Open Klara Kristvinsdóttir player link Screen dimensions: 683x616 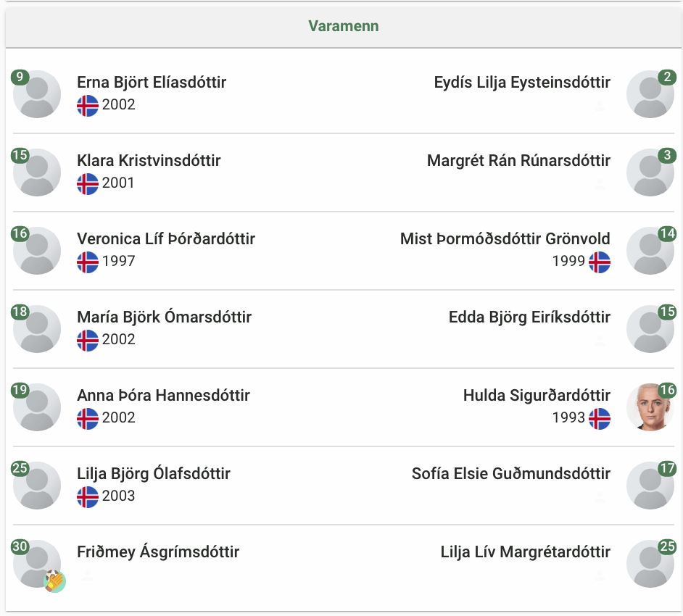pyautogui.click(x=149, y=161)
